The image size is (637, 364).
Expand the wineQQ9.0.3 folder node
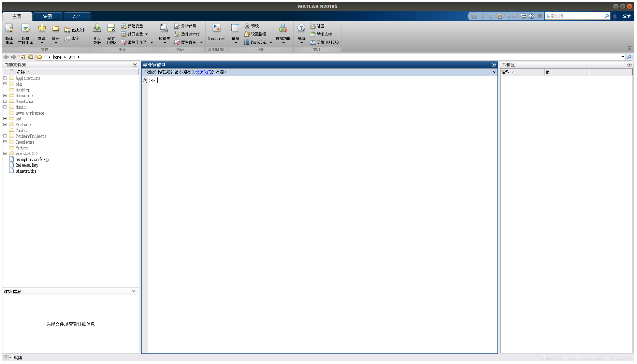5,154
